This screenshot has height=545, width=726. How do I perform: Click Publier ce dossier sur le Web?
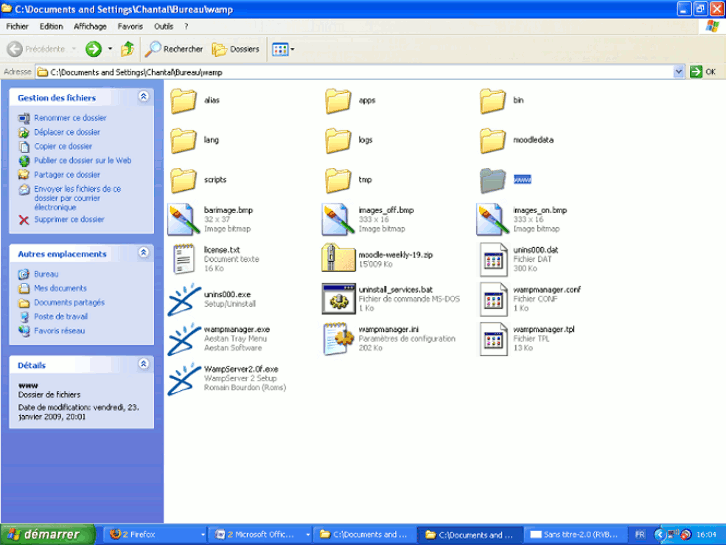click(x=82, y=161)
